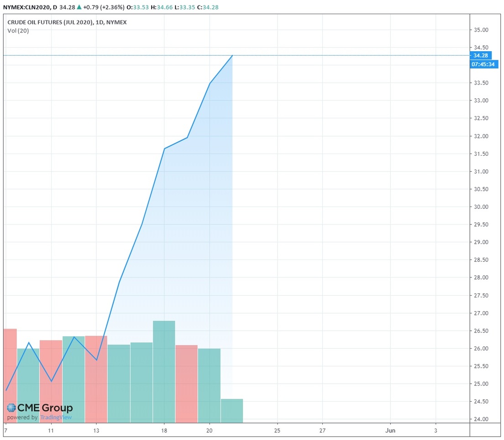Select the tallest green volume bar
The image size is (504, 440).
point(164,371)
